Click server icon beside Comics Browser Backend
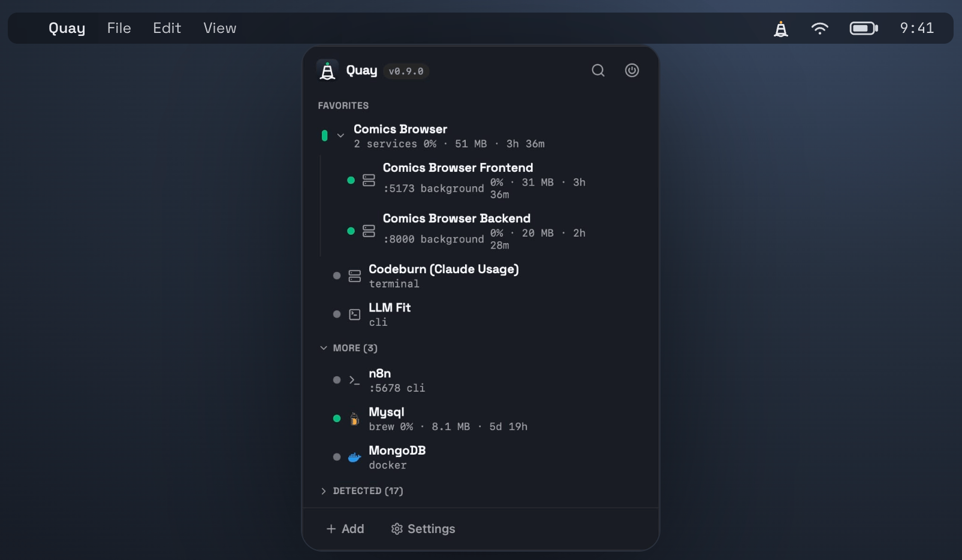 [x=369, y=231]
